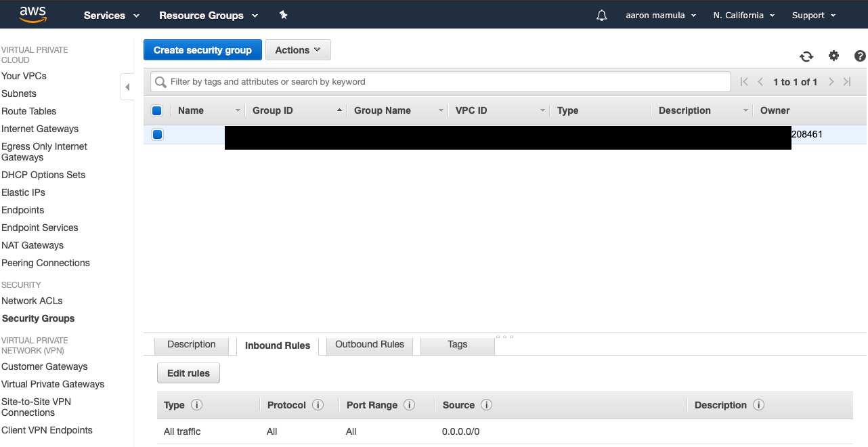Image resolution: width=868 pixels, height=447 pixels.
Task: Open Internet Gateways link
Action: 40,129
